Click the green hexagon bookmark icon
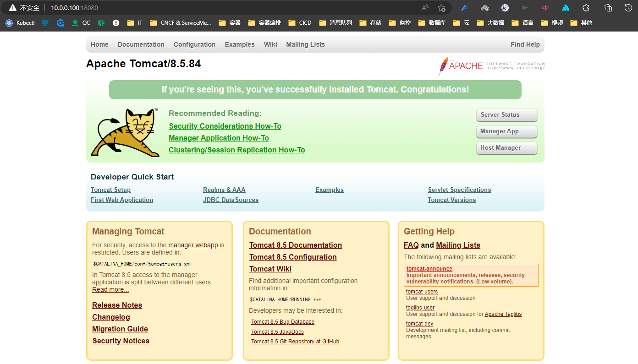Screen dimensions: 638x364 (101, 22)
